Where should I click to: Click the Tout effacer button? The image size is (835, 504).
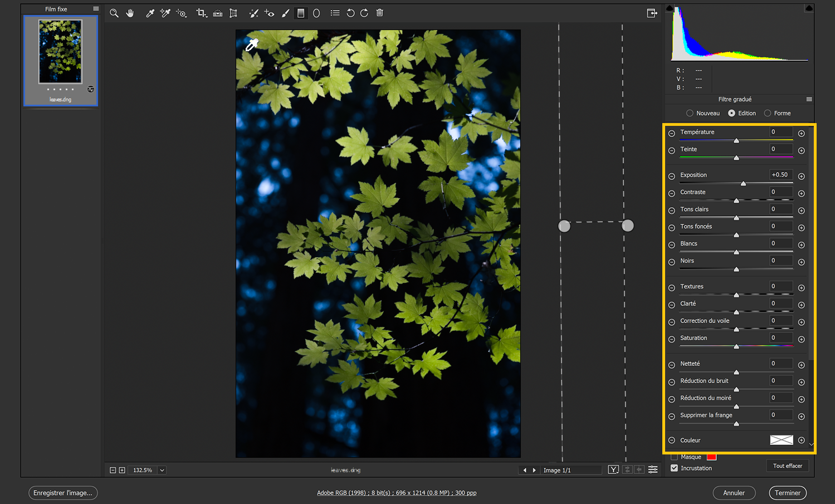(x=787, y=466)
